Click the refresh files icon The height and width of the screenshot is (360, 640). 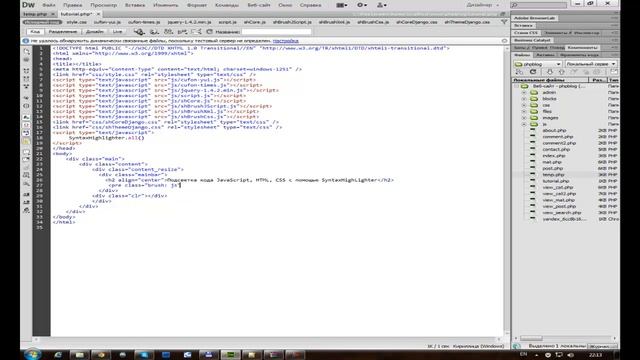533,72
